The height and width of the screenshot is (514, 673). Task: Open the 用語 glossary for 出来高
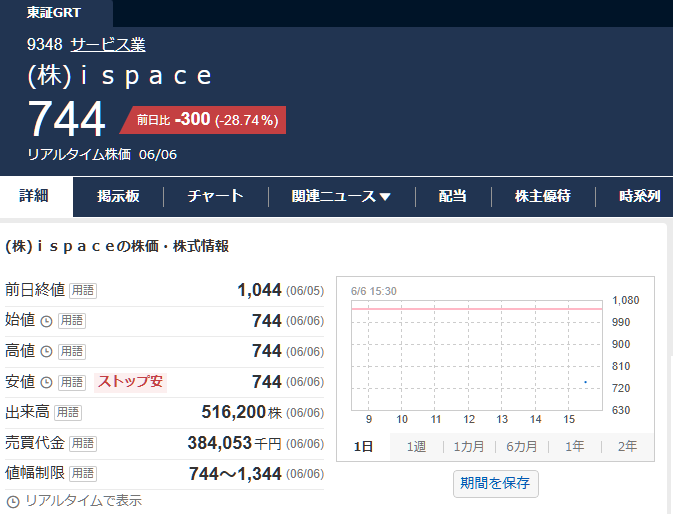click(x=68, y=412)
